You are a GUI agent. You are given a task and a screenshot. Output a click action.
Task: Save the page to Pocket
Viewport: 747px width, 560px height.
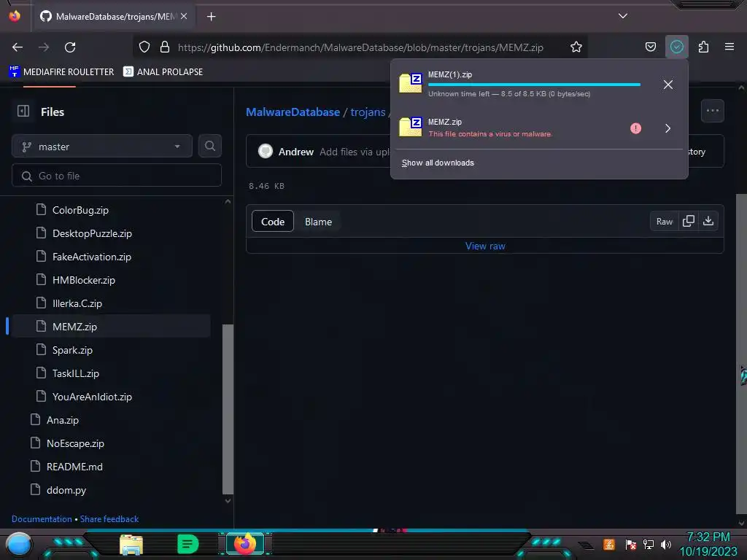pyautogui.click(x=650, y=47)
